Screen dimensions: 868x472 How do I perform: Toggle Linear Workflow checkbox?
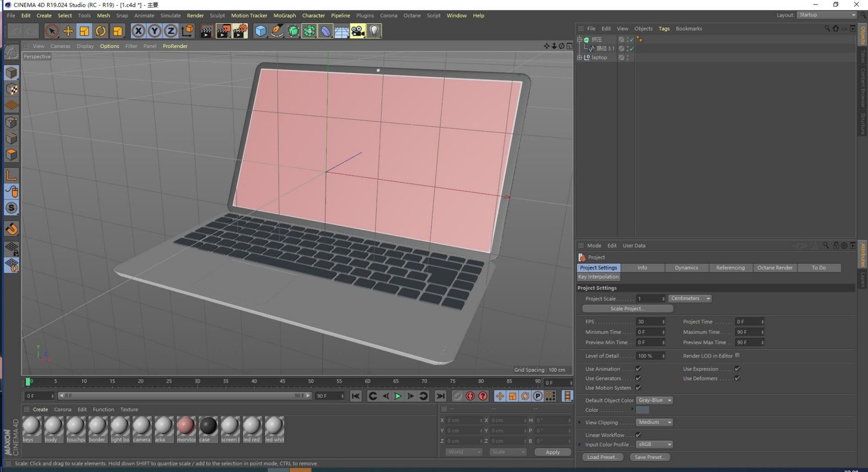coord(638,435)
